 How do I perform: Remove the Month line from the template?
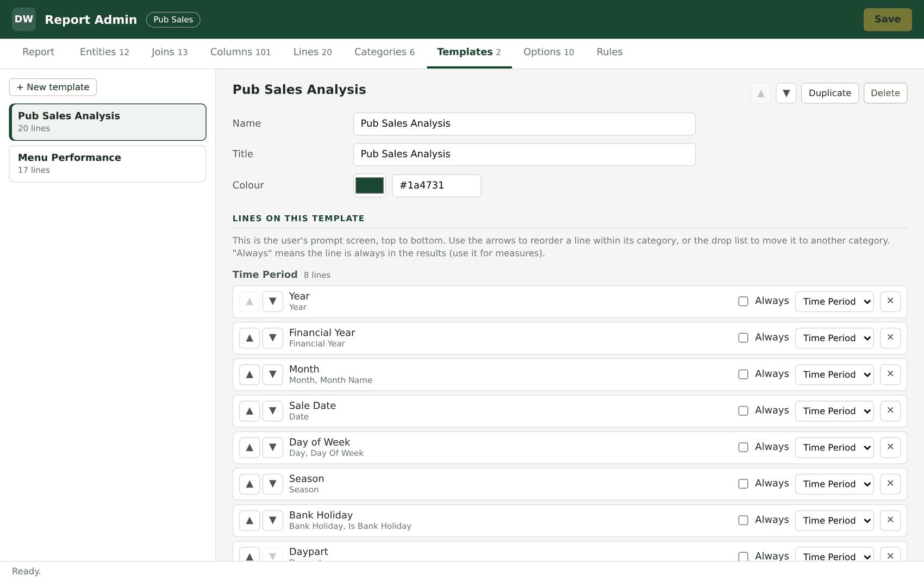pyautogui.click(x=890, y=374)
